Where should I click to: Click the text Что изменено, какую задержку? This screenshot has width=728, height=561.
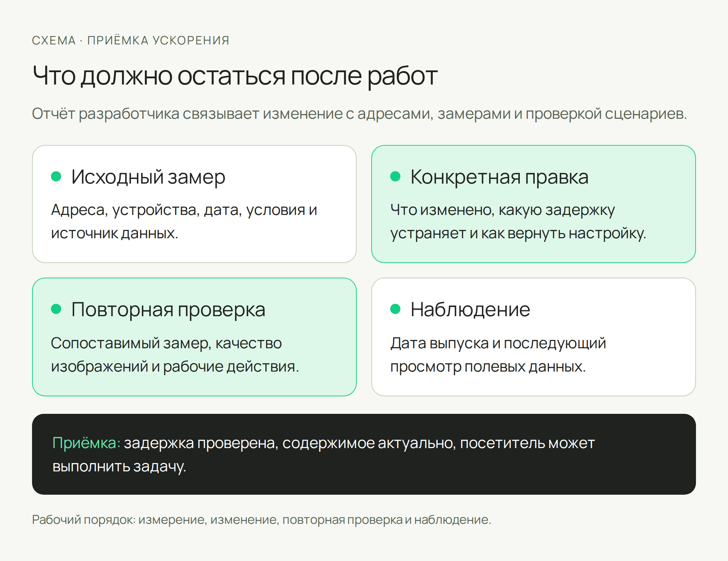pyautogui.click(x=518, y=221)
